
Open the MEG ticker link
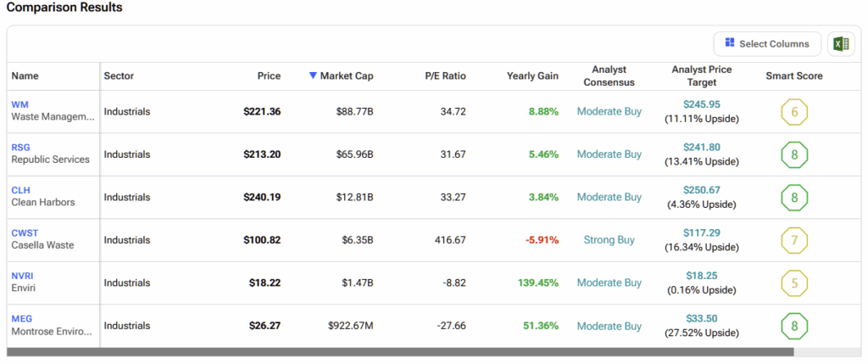pyautogui.click(x=21, y=318)
